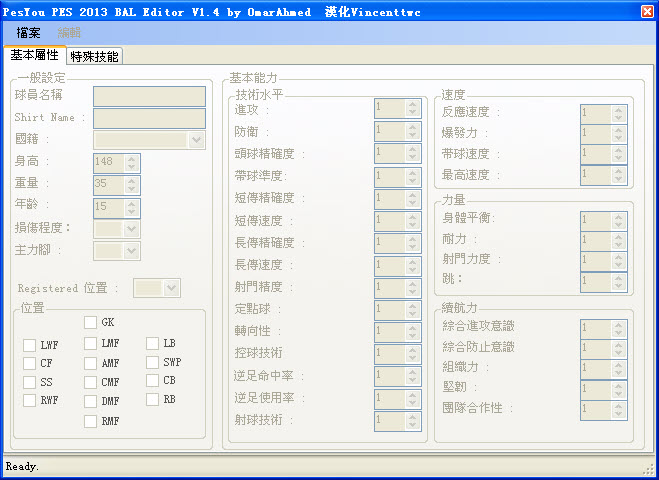Viewport: 659px width, 480px height.
Task: Click the 反應速度 value stepper
Action: click(x=604, y=114)
